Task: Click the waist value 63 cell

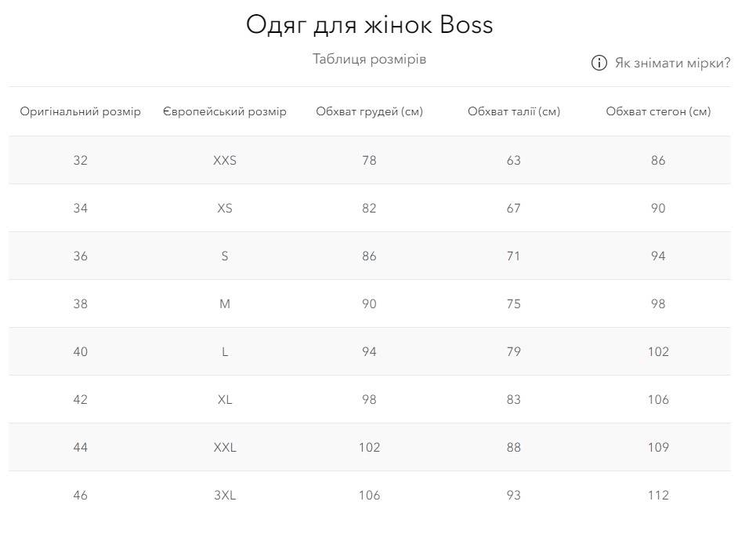Action: pyautogui.click(x=513, y=160)
